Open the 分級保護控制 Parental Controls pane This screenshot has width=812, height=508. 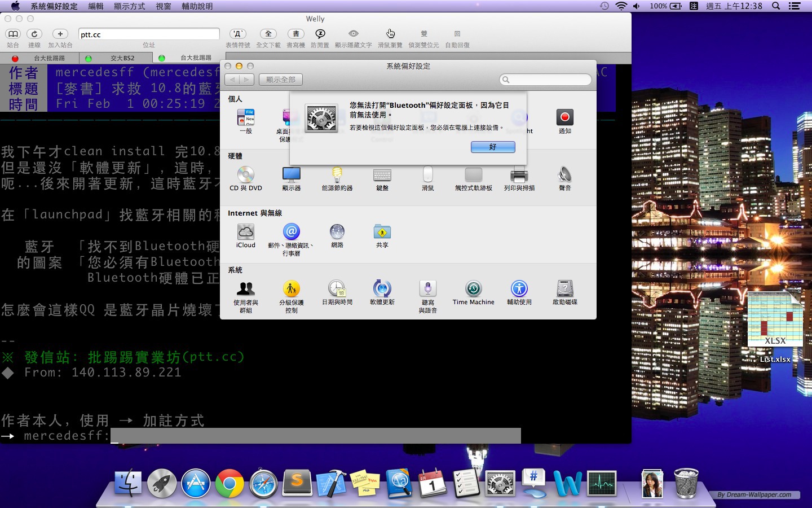coord(292,297)
